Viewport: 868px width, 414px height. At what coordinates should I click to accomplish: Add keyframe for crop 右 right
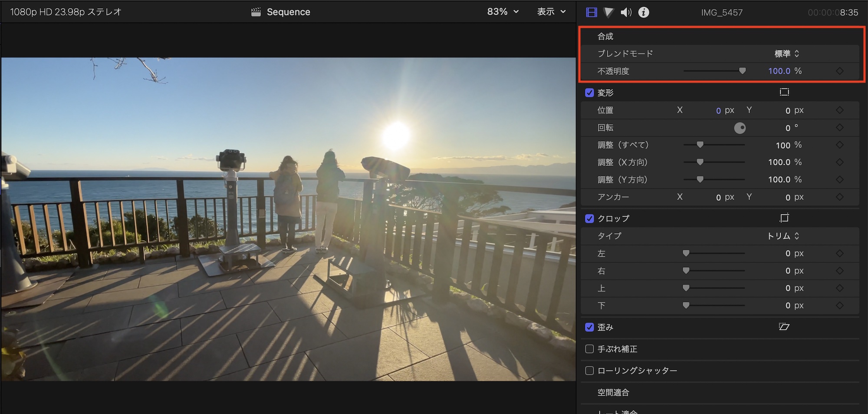coord(840,271)
